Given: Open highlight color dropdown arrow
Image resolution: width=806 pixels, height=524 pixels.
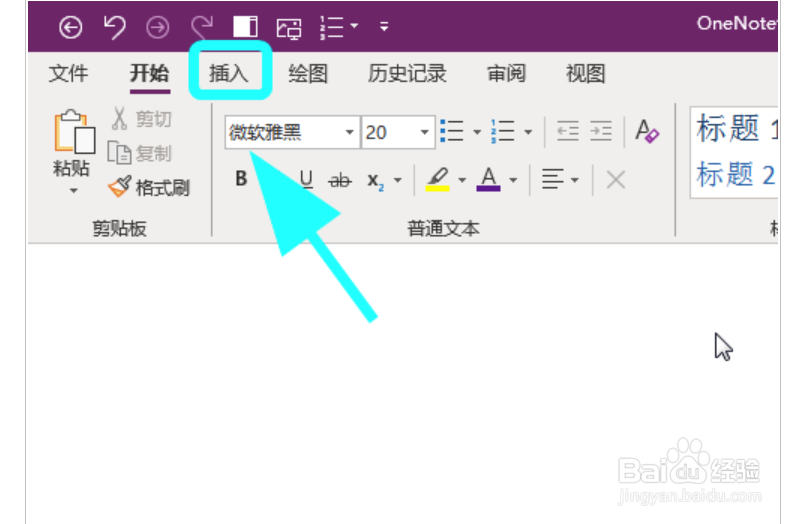Looking at the screenshot, I should [x=462, y=180].
